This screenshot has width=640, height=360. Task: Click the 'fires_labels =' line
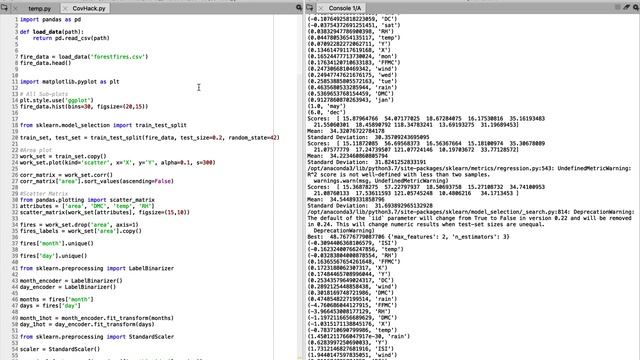81,231
